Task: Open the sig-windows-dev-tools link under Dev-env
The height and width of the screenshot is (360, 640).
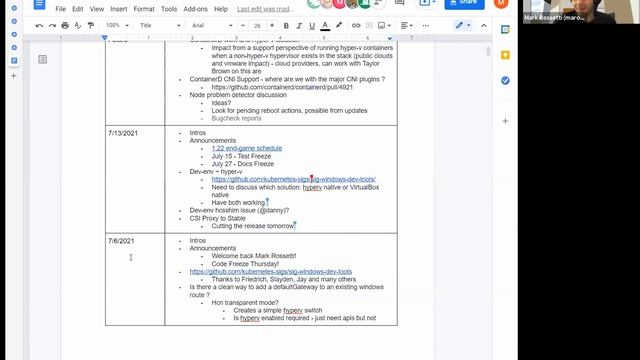Action: pyautogui.click(x=293, y=179)
